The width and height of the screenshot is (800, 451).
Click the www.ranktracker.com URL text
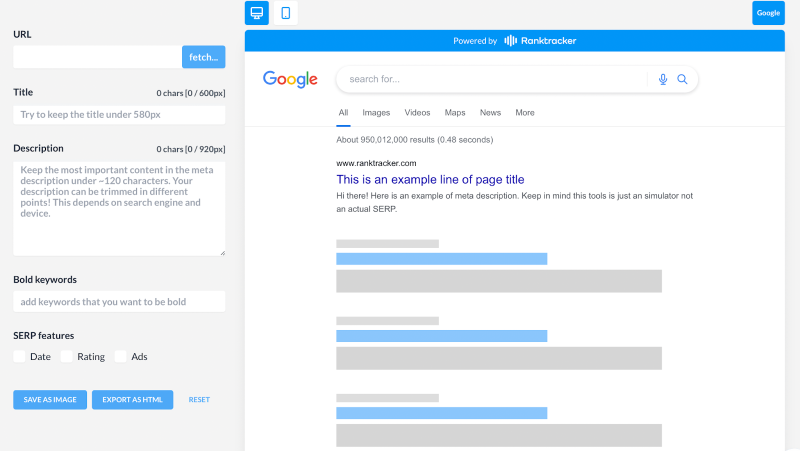[376, 163]
